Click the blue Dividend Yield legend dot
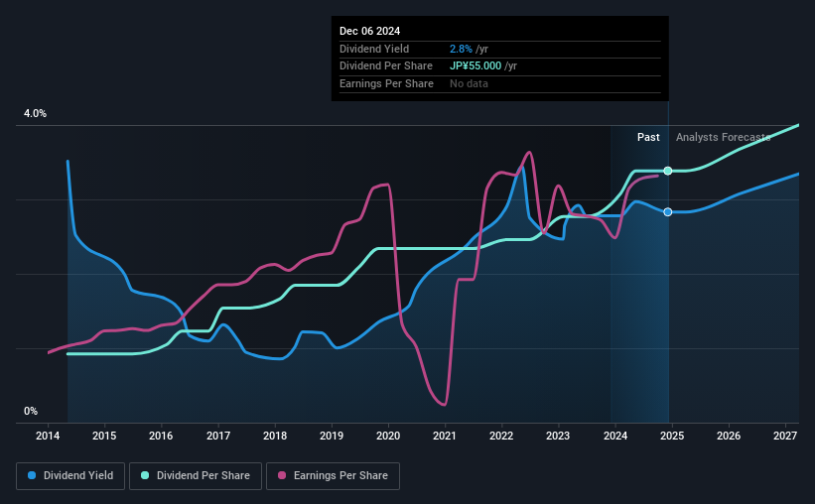Viewport: 815px width, 504px height. pos(32,475)
